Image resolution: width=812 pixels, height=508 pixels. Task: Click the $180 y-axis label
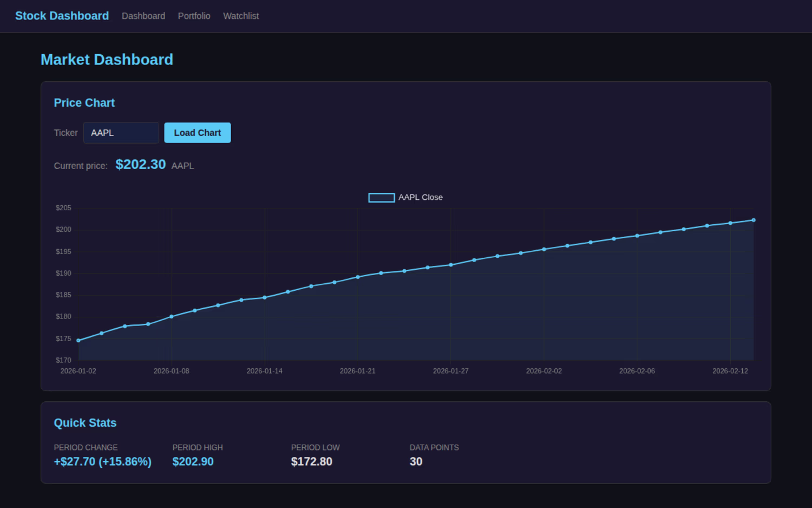63,317
